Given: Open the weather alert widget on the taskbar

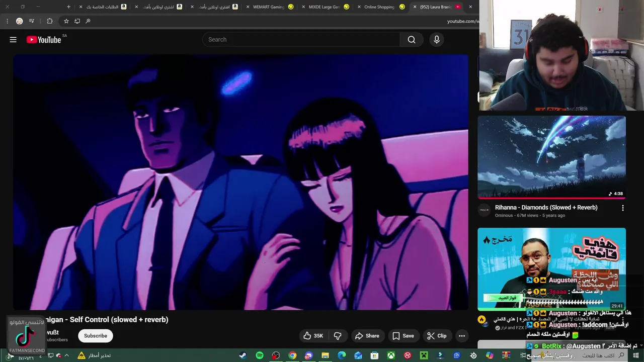Looking at the screenshot, I should tap(94, 355).
